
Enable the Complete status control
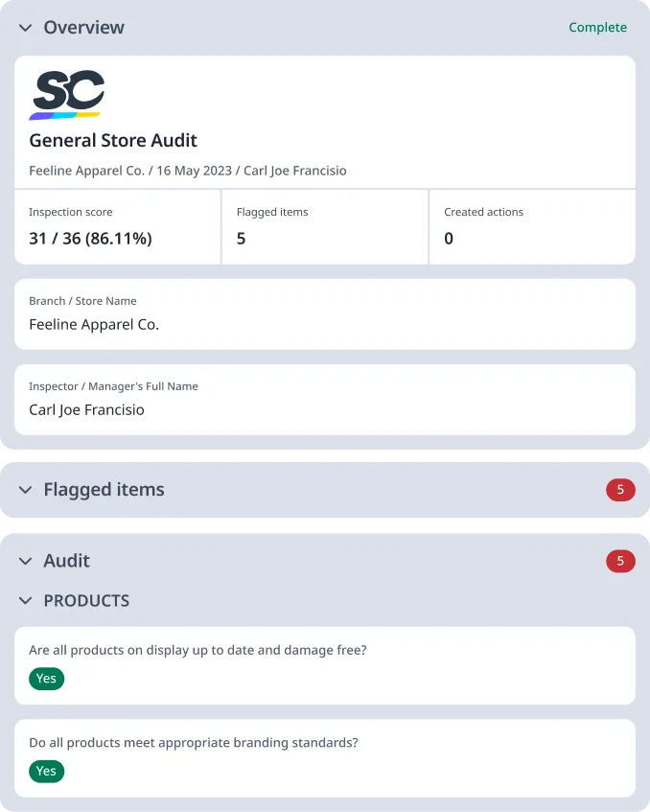tap(597, 28)
